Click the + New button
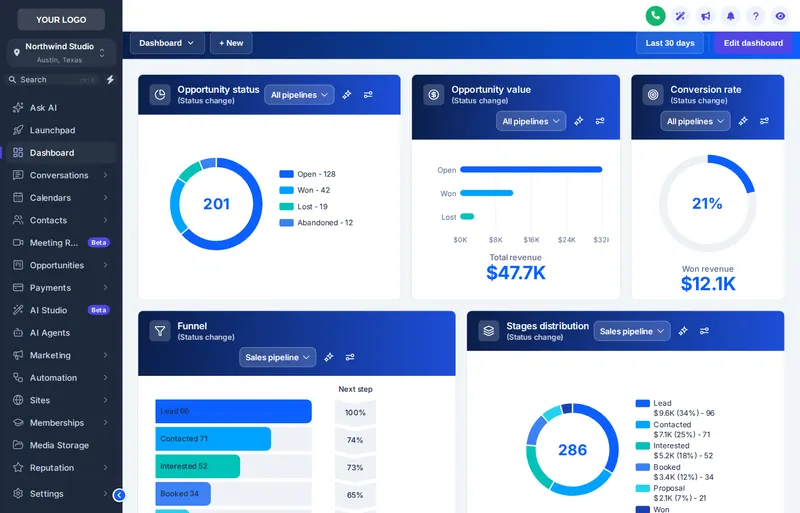This screenshot has height=513, width=800. (x=231, y=43)
